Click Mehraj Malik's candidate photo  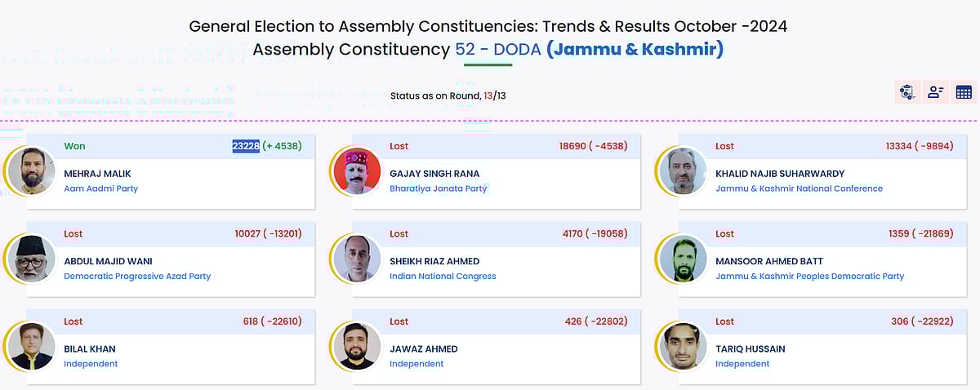coord(32,171)
